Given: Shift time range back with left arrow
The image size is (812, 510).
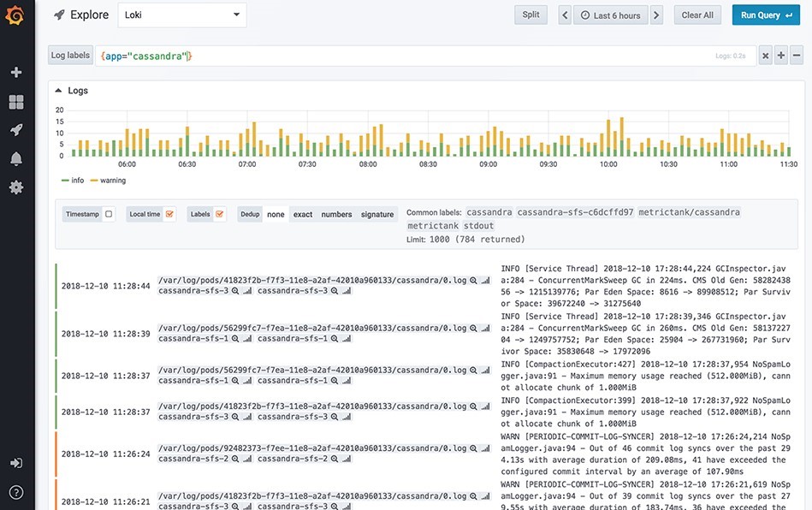Looking at the screenshot, I should pos(565,15).
